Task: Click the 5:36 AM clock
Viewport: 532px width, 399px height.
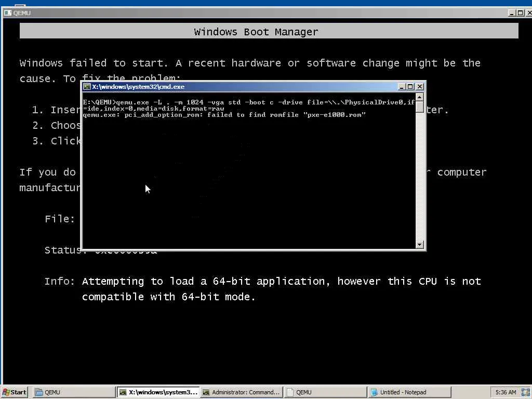Action: click(x=506, y=392)
